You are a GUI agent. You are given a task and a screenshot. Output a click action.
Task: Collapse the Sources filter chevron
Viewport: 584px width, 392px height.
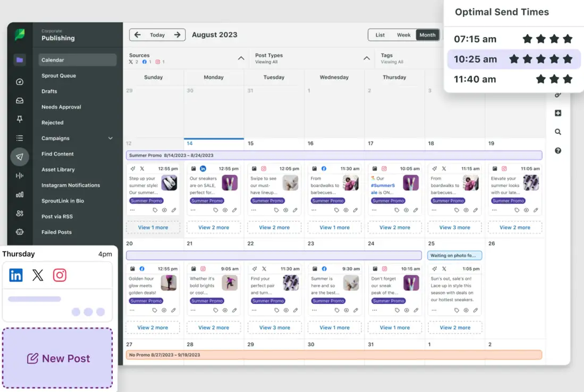point(241,58)
